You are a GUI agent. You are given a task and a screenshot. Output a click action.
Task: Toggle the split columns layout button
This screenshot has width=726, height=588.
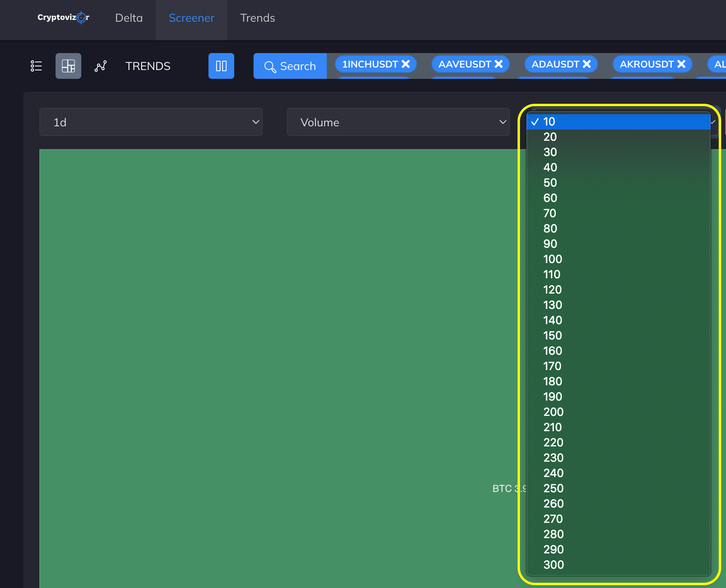[221, 66]
